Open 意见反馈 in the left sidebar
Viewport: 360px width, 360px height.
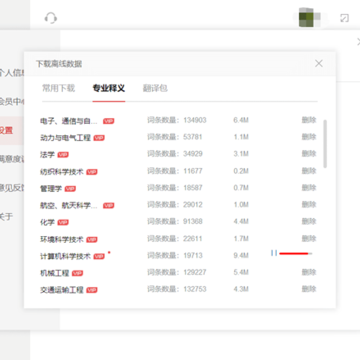12,188
